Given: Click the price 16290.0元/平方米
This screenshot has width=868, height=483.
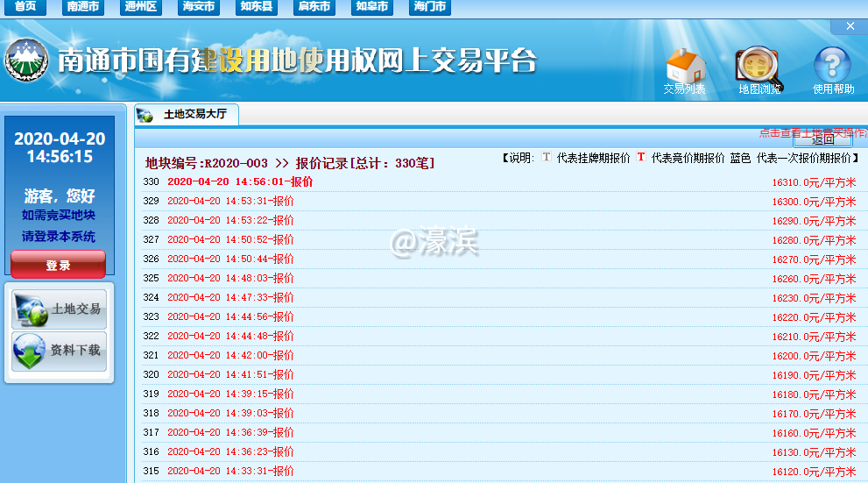Looking at the screenshot, I should tap(815, 222).
